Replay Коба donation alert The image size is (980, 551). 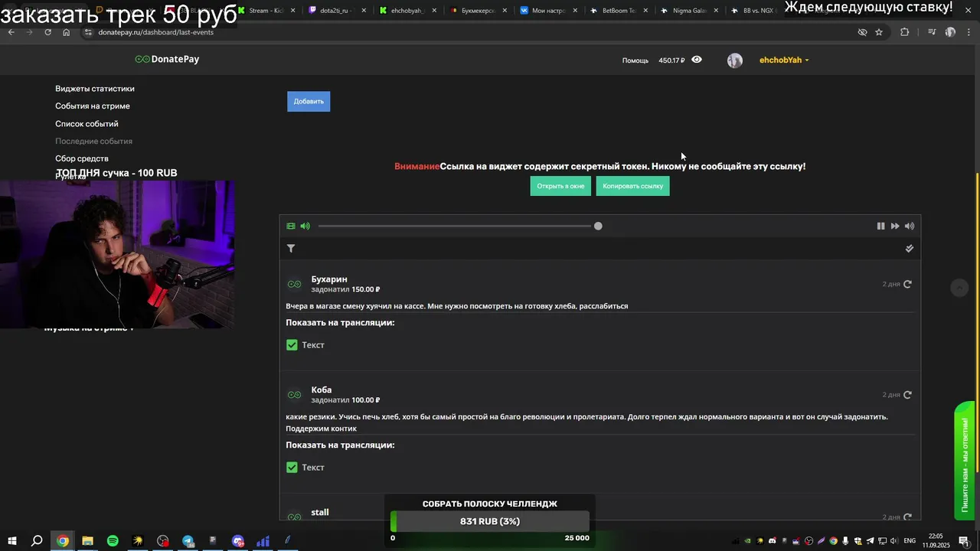[x=907, y=395]
